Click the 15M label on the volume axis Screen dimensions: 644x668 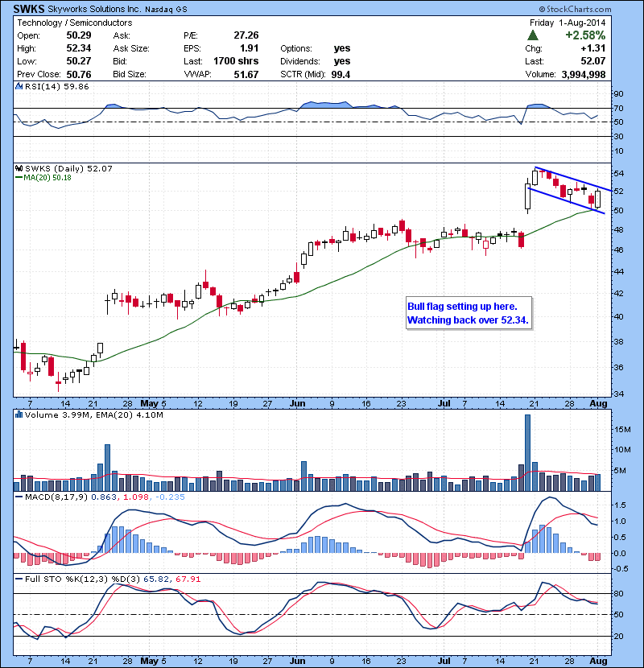point(621,430)
